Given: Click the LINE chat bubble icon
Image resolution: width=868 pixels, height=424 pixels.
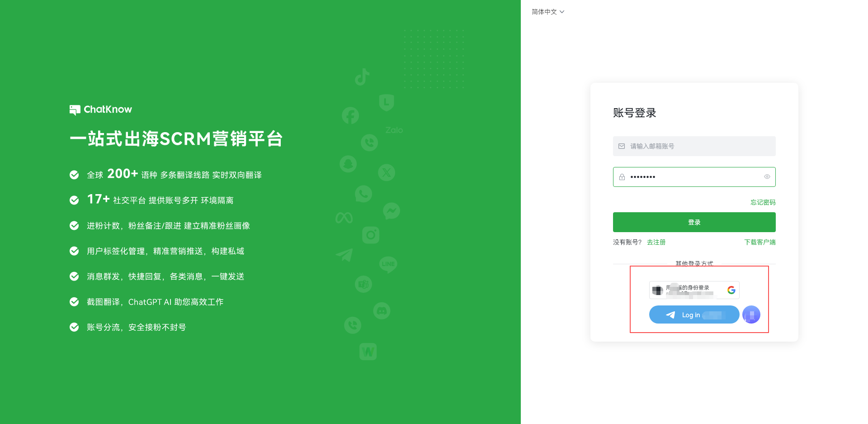Looking at the screenshot, I should [388, 264].
